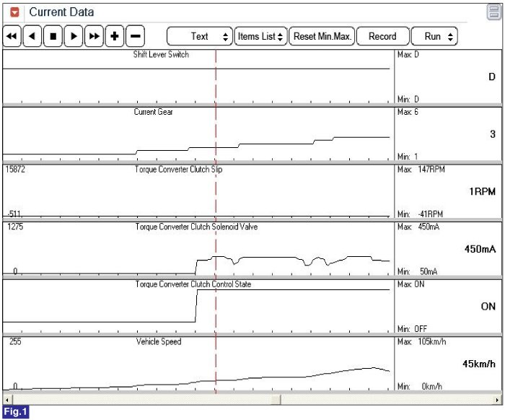This screenshot has width=505, height=420.
Task: Click the scrollbar right arrow
Action: point(498,399)
